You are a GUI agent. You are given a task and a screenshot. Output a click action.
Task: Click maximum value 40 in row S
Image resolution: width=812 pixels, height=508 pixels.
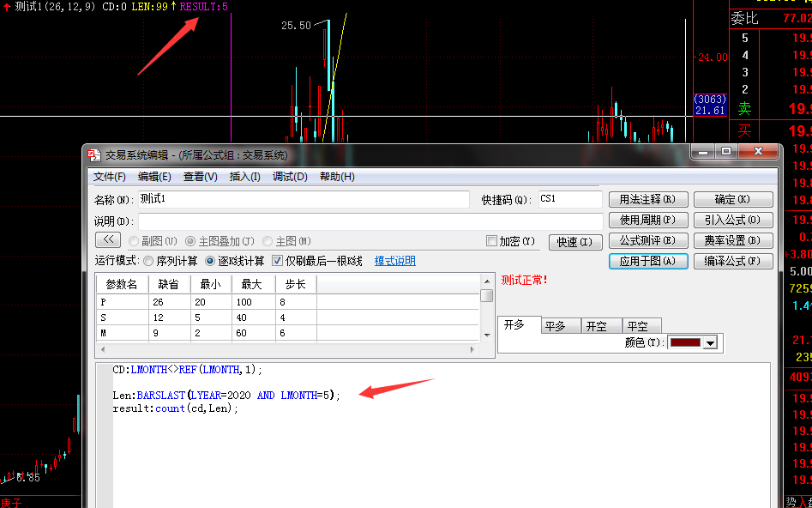point(254,317)
